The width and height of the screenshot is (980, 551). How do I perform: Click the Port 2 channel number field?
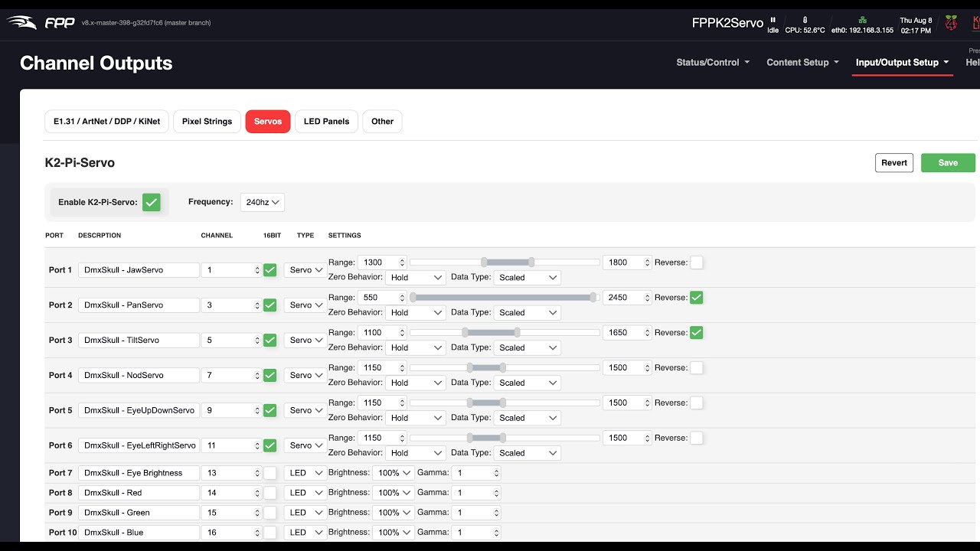click(231, 305)
